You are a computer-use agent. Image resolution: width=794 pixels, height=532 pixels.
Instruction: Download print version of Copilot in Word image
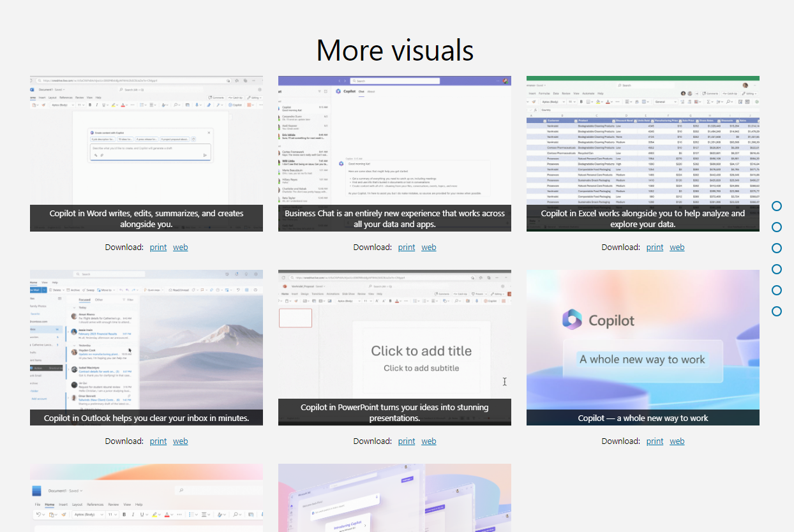click(158, 248)
